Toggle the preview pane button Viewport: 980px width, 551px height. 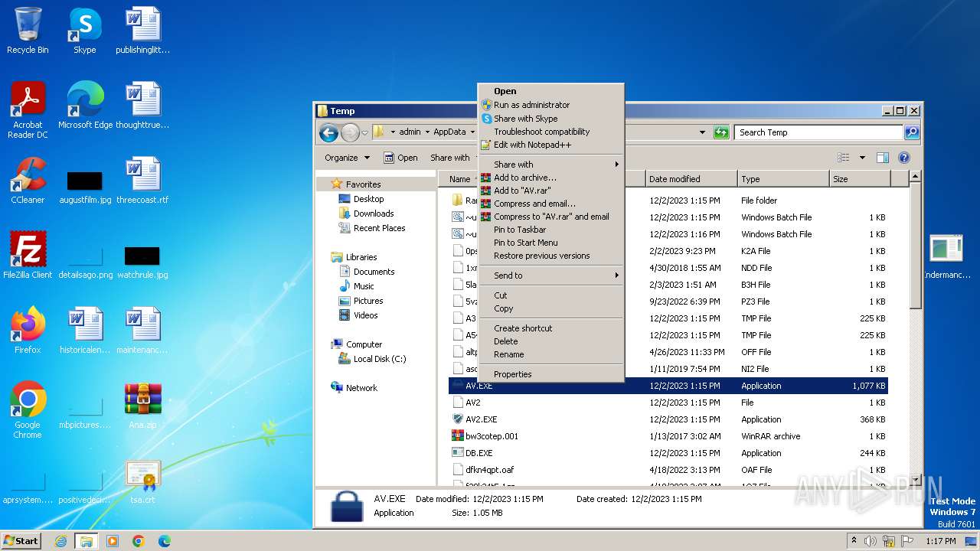click(x=882, y=158)
